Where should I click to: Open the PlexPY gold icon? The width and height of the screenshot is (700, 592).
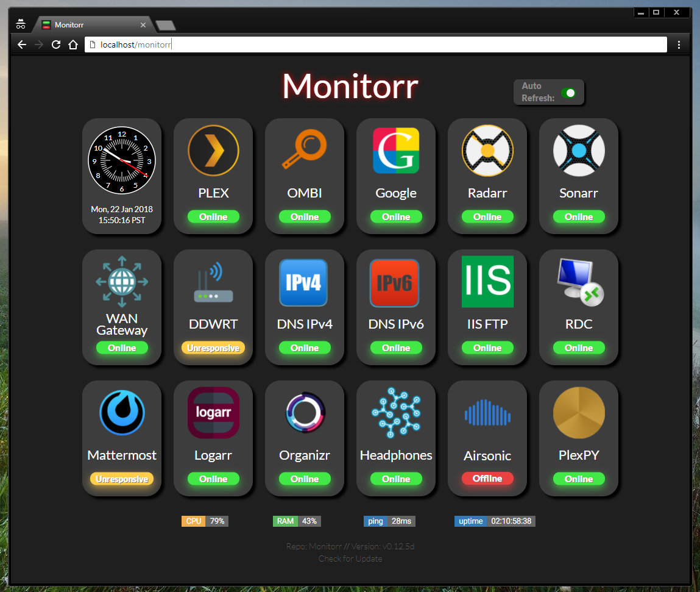point(579,412)
